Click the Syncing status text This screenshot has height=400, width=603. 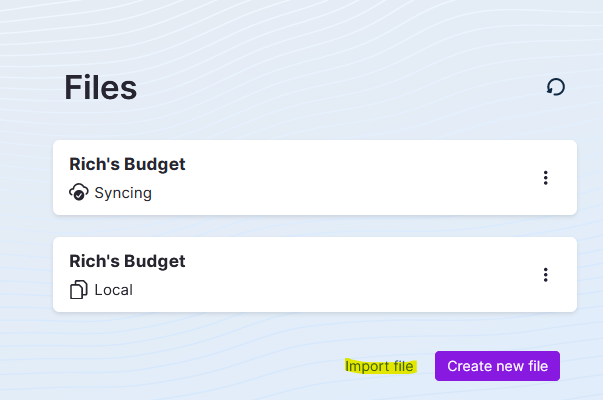pyautogui.click(x=123, y=193)
